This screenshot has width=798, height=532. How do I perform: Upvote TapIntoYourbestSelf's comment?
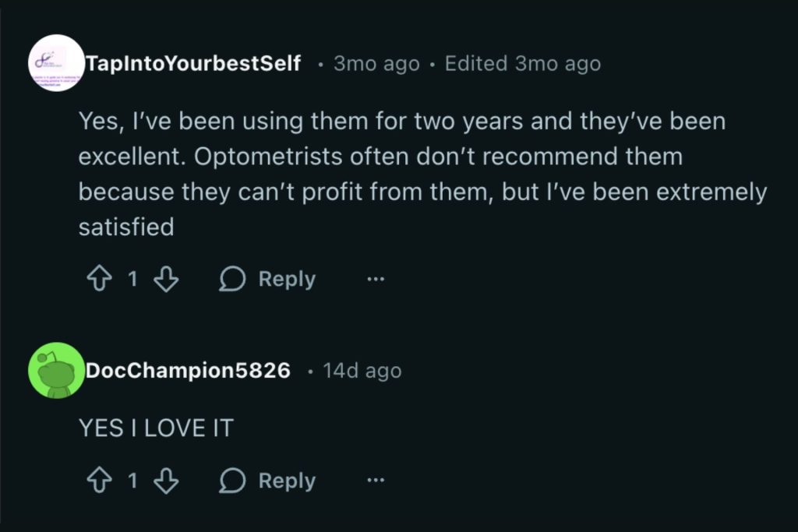(100, 278)
